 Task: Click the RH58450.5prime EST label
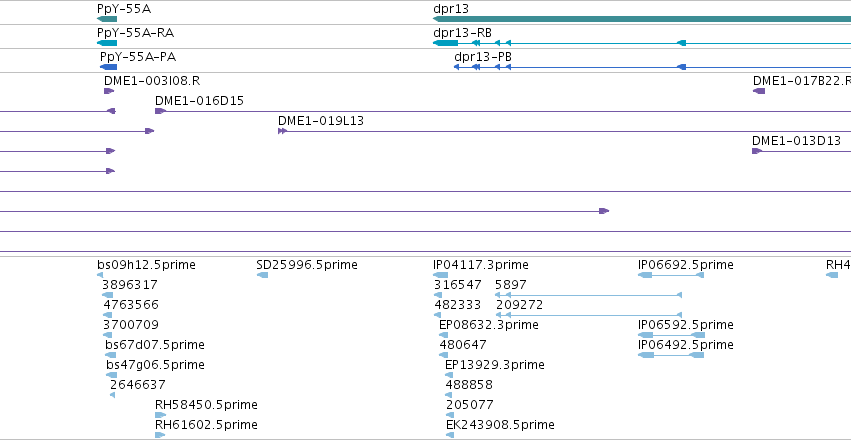pyautogui.click(x=206, y=405)
